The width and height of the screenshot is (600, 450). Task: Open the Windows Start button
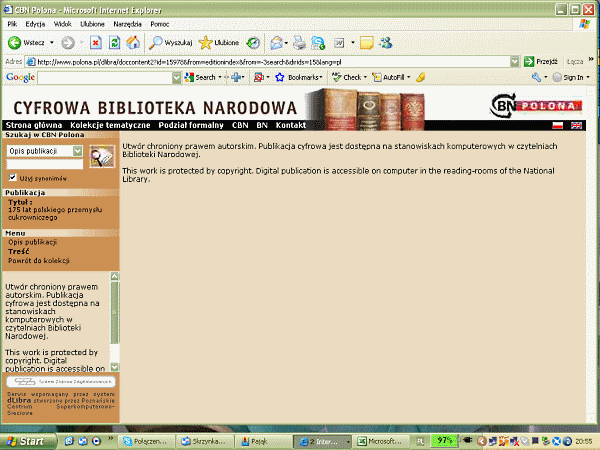28,441
